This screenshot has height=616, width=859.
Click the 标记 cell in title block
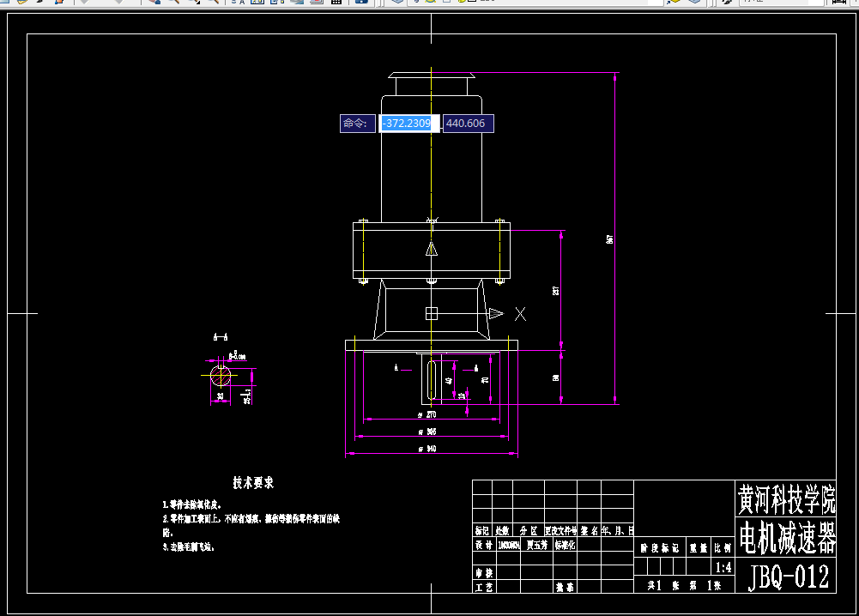pyautogui.click(x=482, y=530)
